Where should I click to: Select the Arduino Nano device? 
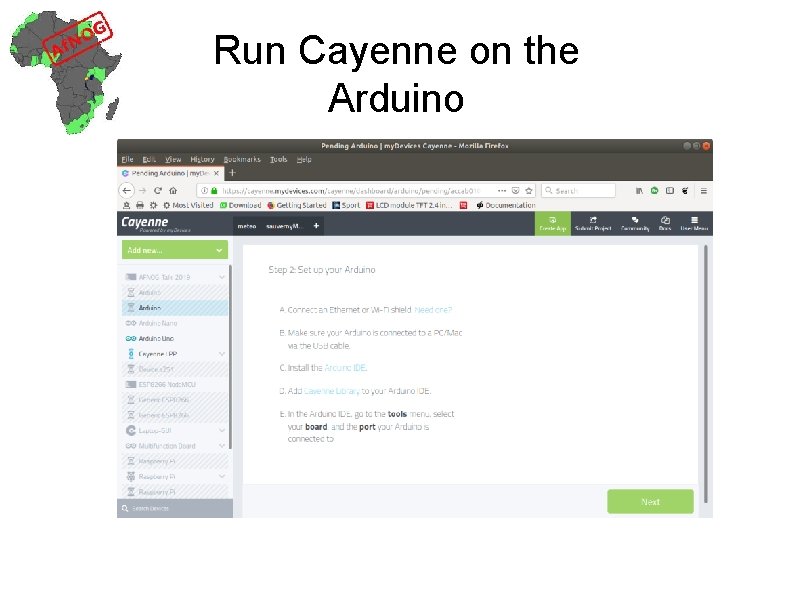click(175, 323)
